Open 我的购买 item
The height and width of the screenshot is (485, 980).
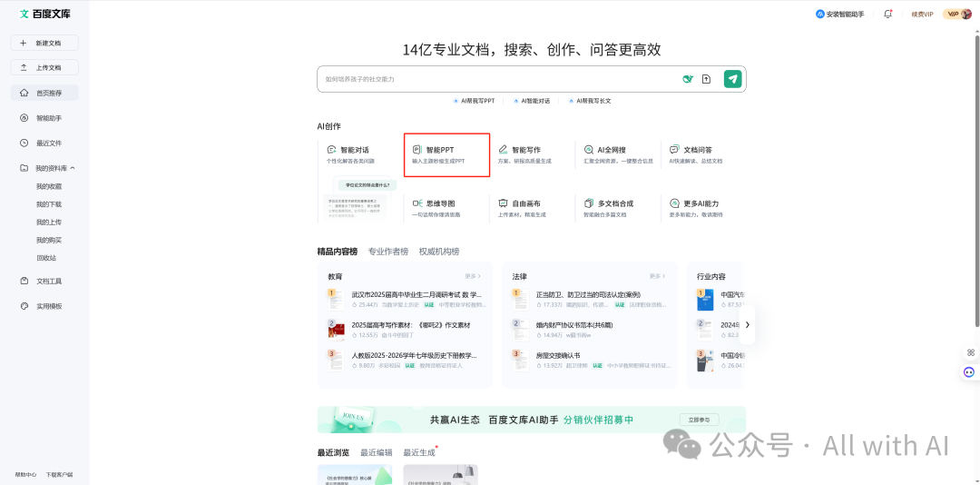(x=49, y=240)
